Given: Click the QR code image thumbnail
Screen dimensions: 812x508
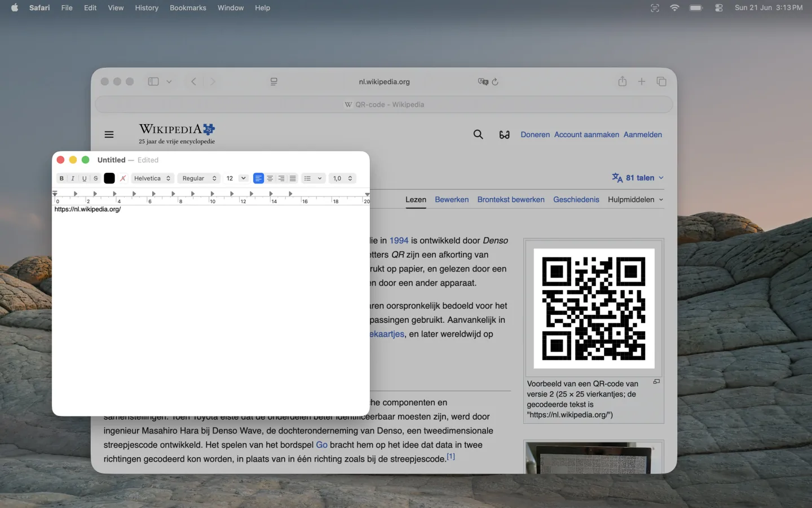Looking at the screenshot, I should [594, 308].
